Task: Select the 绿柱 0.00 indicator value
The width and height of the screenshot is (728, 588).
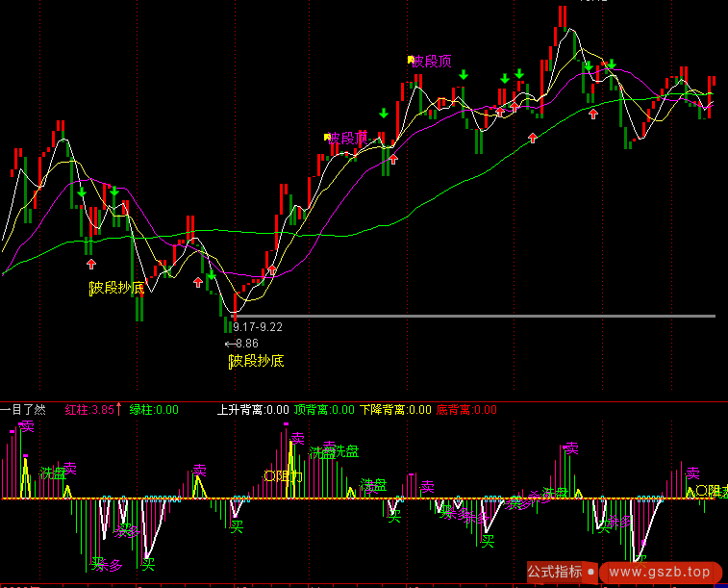Action: click(x=154, y=410)
